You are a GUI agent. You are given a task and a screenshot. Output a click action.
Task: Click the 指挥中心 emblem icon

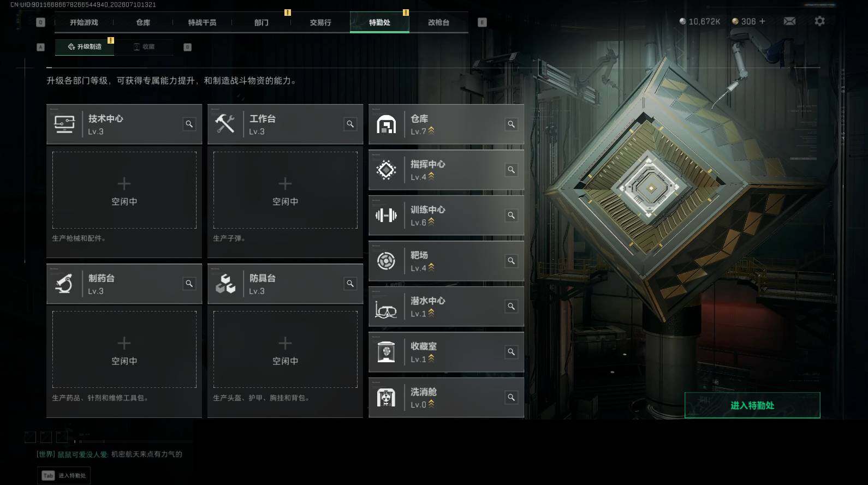(386, 170)
